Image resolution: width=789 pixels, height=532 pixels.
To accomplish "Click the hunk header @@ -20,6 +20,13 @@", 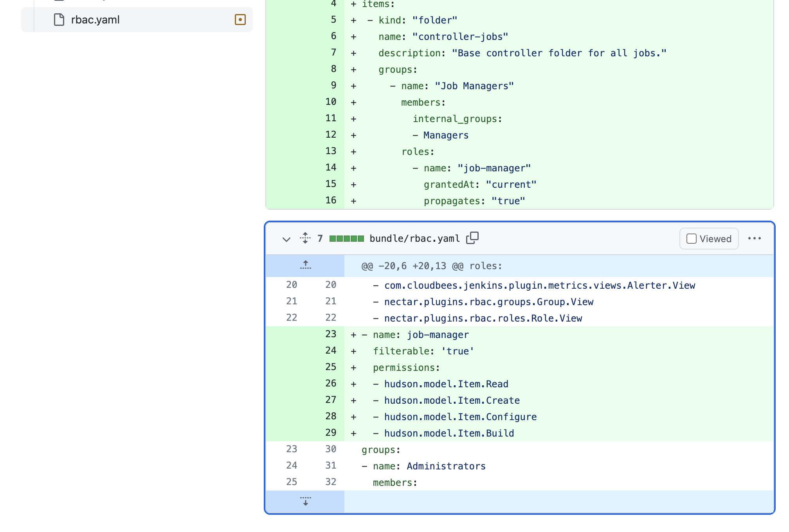I will (x=431, y=265).
